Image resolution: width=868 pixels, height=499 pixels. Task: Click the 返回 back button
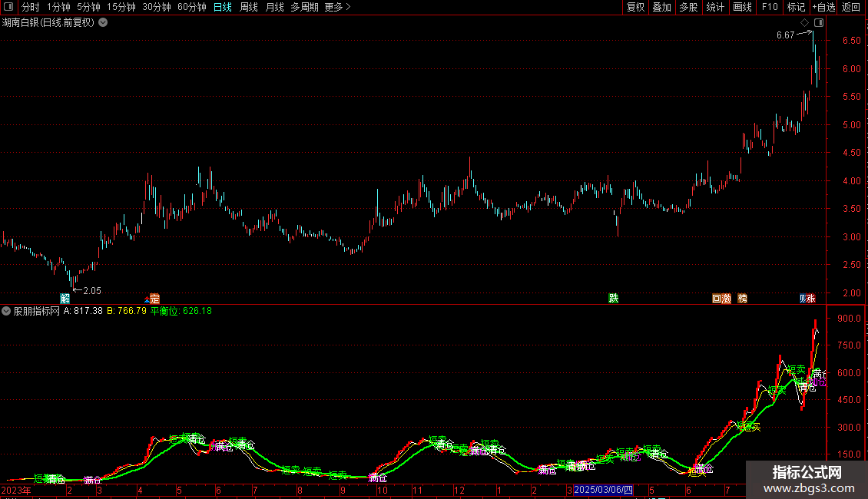pos(851,7)
